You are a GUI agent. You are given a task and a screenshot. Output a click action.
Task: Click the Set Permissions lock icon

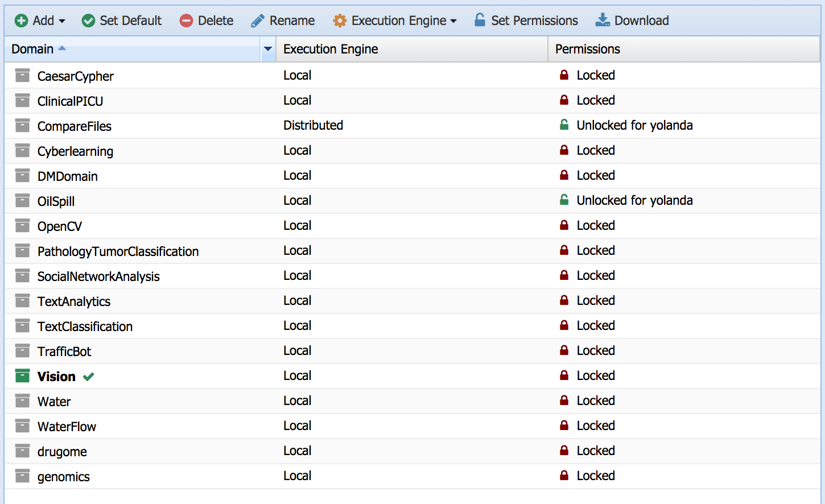tap(480, 20)
